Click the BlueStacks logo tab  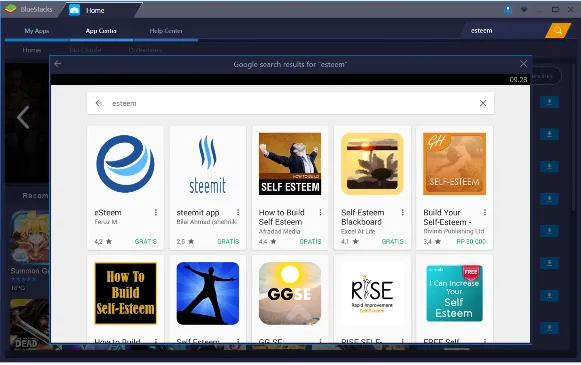tap(29, 9)
